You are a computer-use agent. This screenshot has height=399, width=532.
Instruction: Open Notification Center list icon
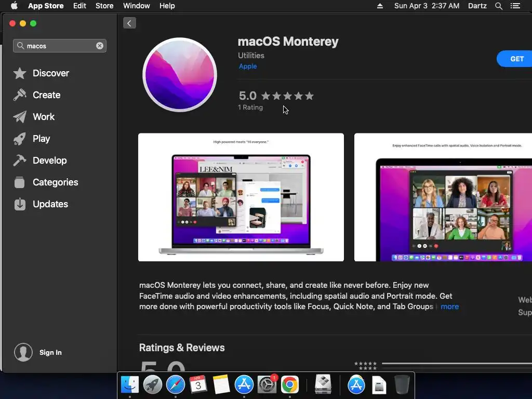pos(515,6)
